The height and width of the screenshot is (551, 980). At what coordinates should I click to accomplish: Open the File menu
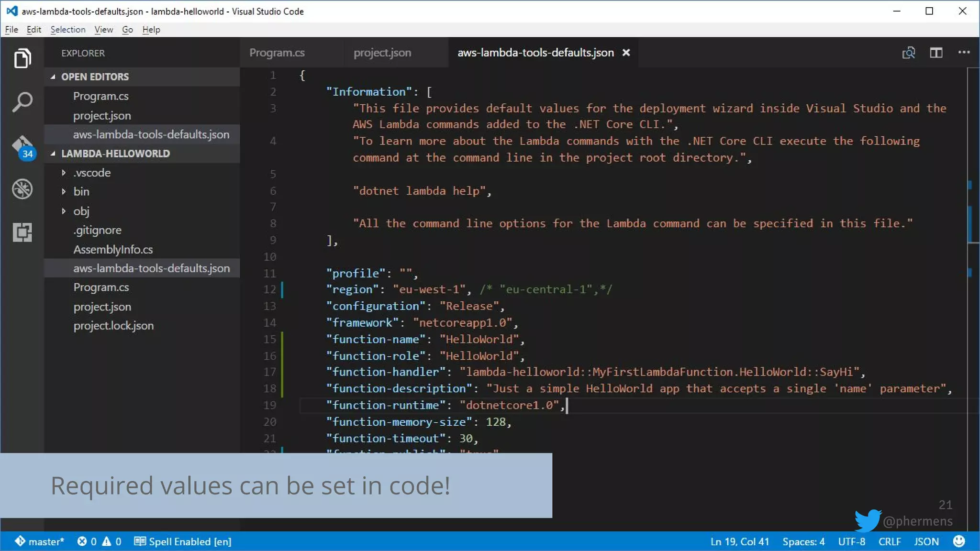(11, 30)
